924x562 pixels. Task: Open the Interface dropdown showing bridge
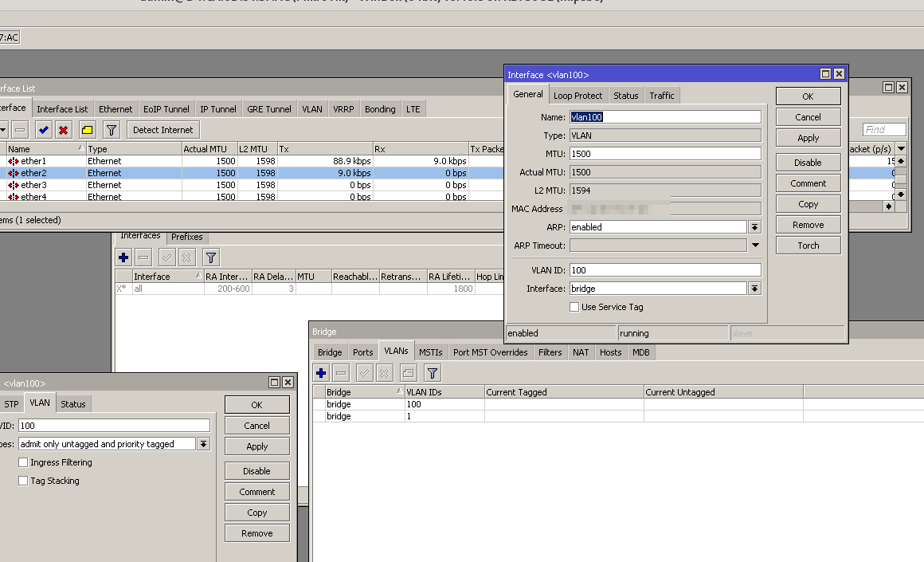point(754,289)
